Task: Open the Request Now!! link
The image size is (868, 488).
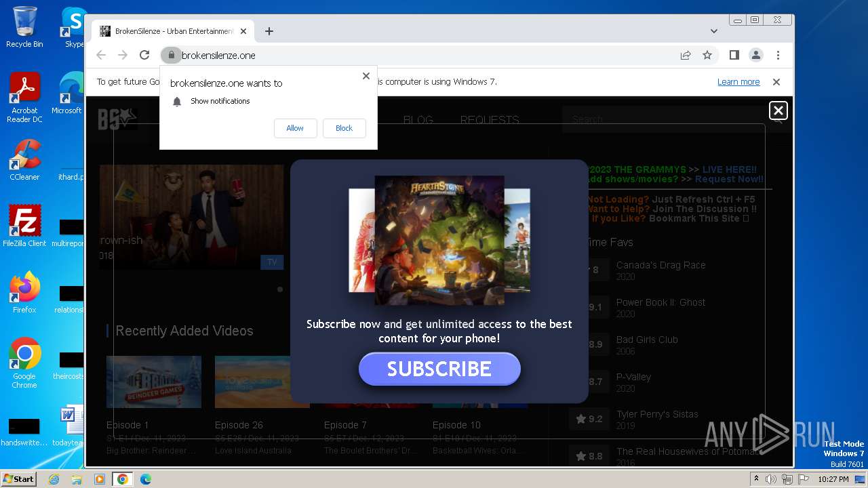Action: click(x=729, y=179)
